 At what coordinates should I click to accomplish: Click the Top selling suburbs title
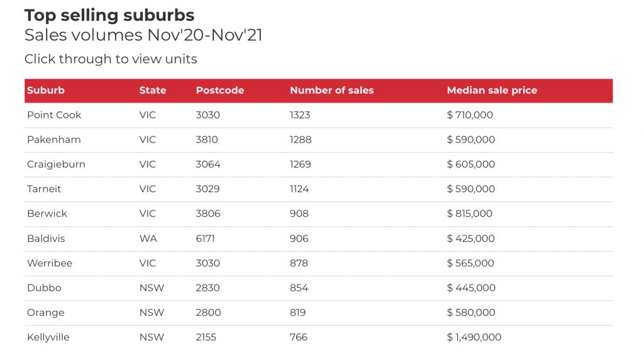[x=109, y=16]
